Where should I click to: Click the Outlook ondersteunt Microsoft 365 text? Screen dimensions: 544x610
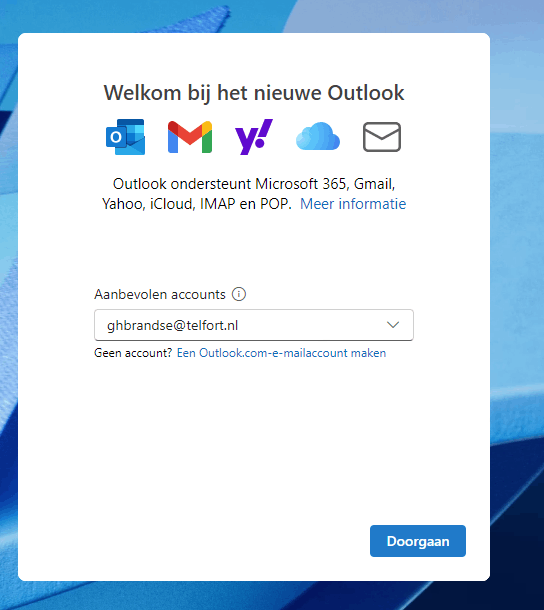229,184
